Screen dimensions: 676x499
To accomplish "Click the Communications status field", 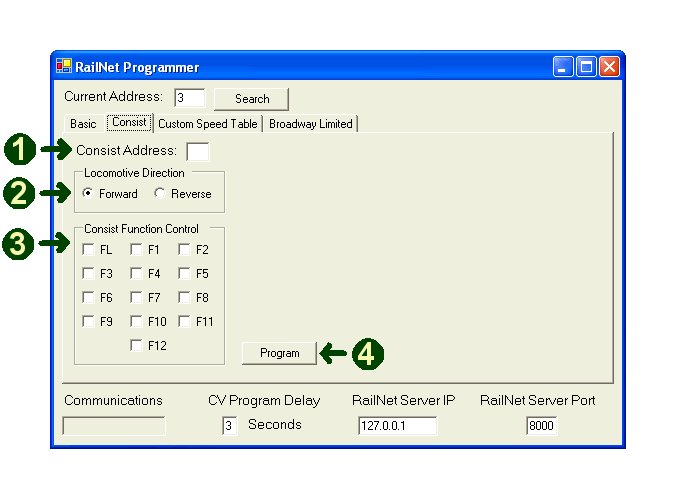I will click(x=114, y=426).
